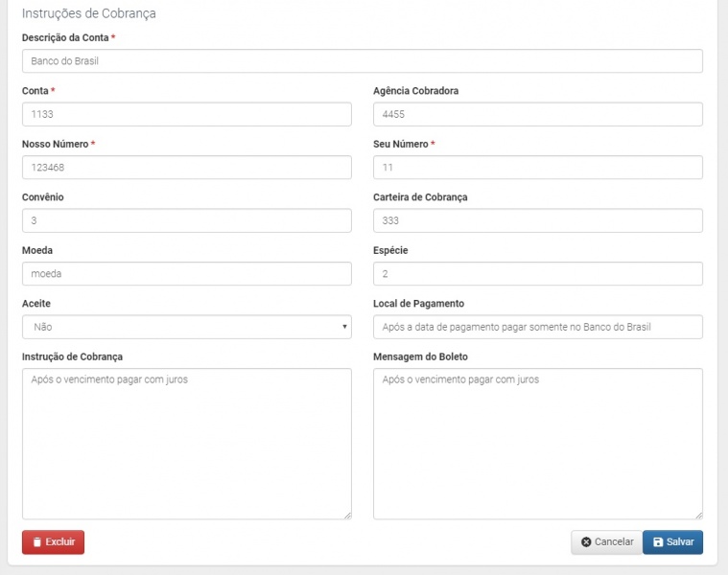This screenshot has width=728, height=575.
Task: Click the Aceite label text
Action: pyautogui.click(x=36, y=304)
